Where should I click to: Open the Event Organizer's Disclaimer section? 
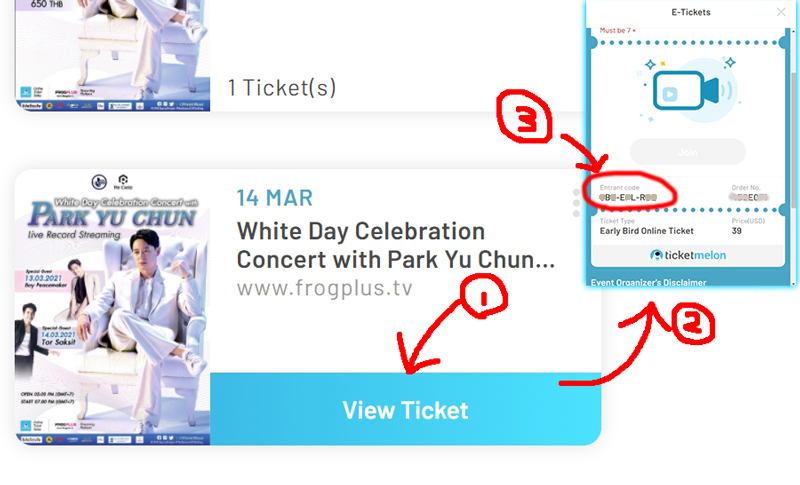pos(648,282)
